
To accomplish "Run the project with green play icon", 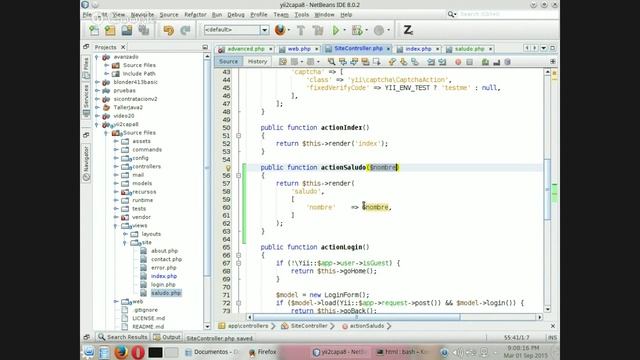I will 336,30.
